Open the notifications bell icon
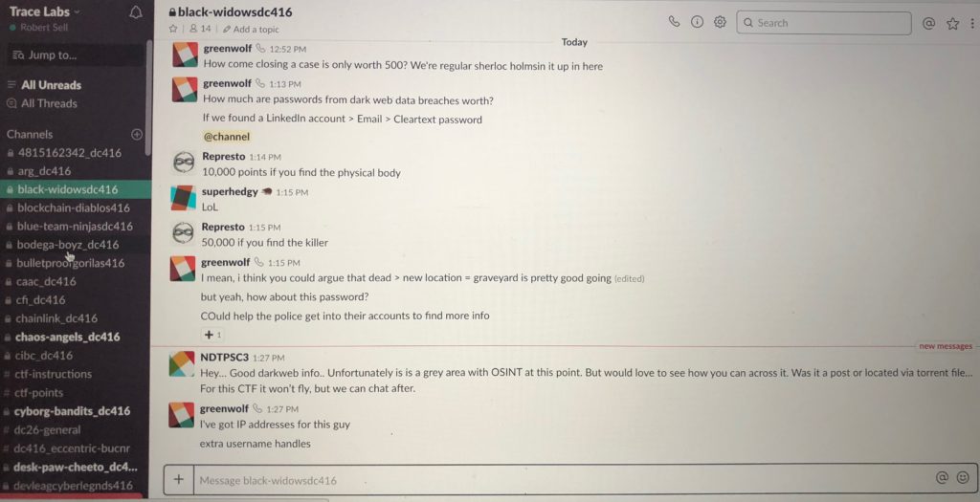The image size is (980, 502). click(x=136, y=12)
